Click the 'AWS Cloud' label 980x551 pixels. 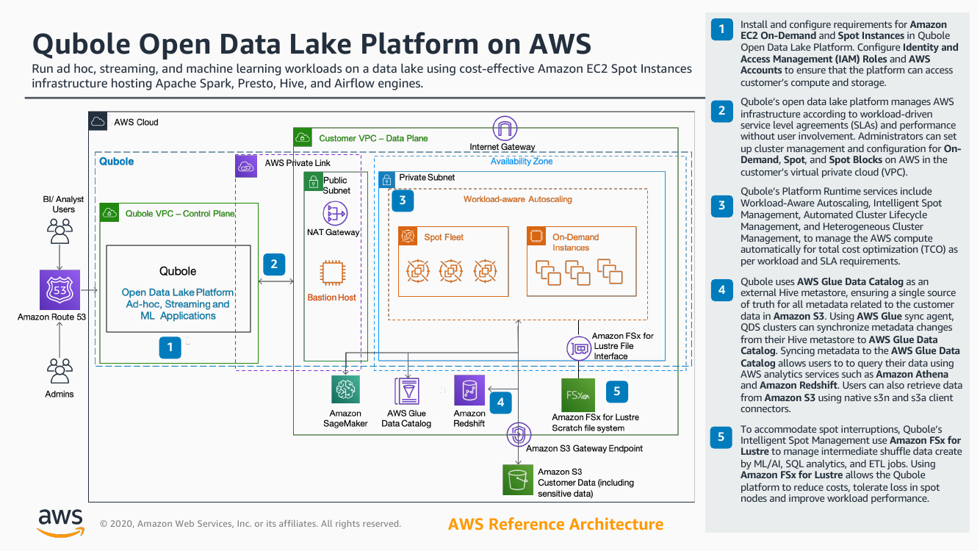coord(136,122)
